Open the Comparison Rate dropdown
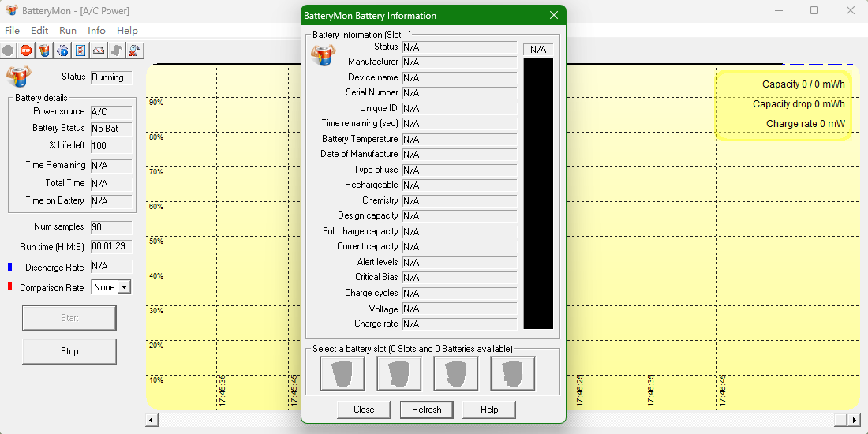Viewport: 868px width, 434px height. (123, 288)
